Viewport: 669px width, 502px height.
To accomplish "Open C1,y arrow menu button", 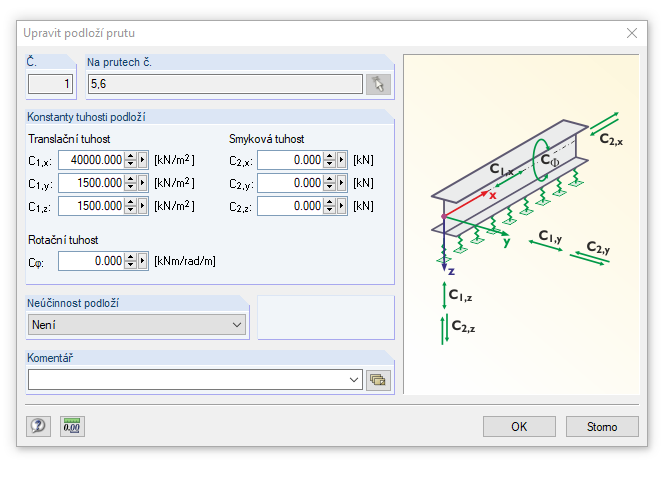I will tap(143, 183).
